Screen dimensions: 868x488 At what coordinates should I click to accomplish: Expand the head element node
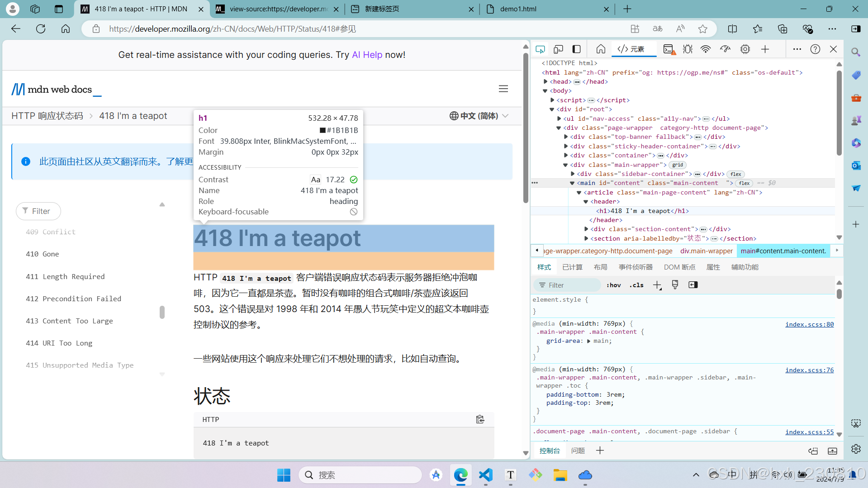point(545,82)
